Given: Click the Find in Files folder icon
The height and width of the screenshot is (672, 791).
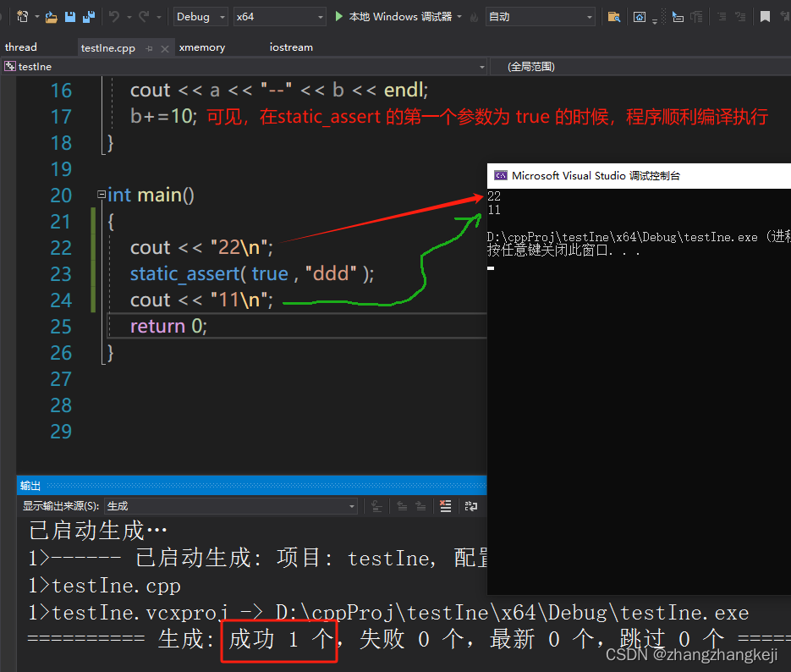Looking at the screenshot, I should [x=614, y=17].
